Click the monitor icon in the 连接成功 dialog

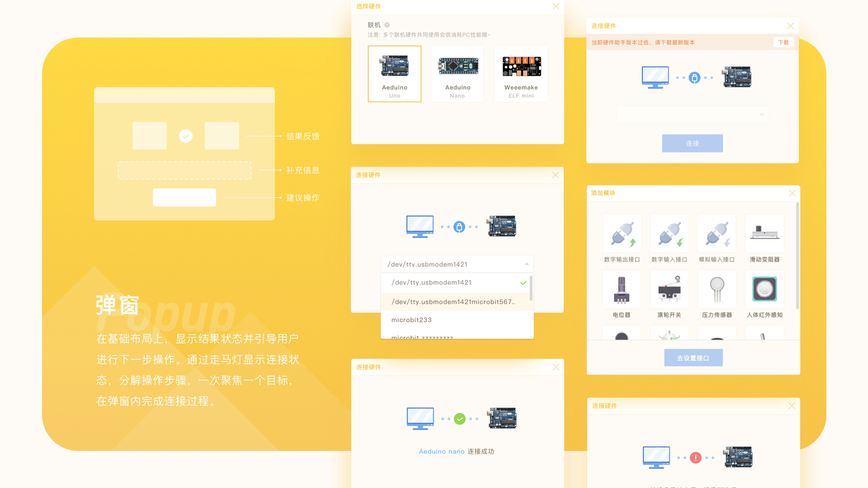click(420, 419)
